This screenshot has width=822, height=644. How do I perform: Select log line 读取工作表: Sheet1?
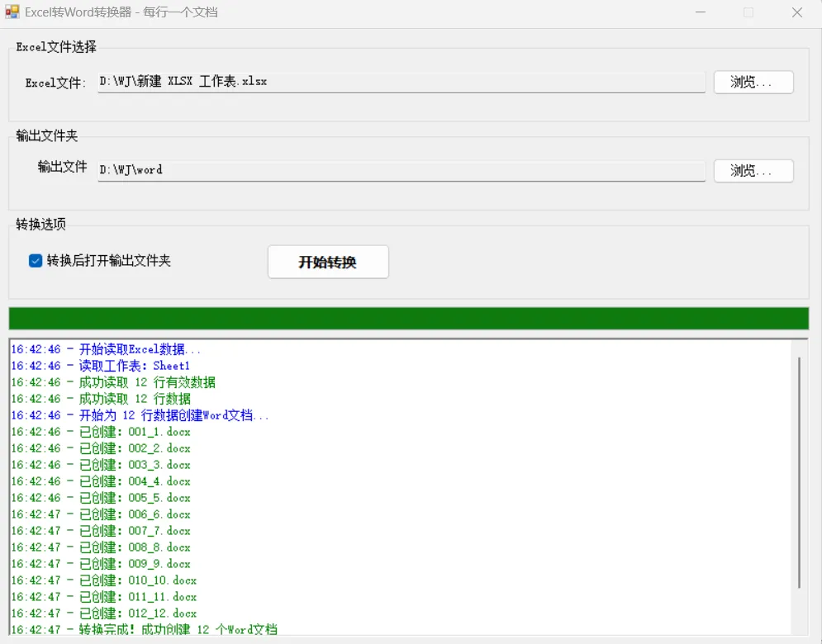tap(100, 366)
